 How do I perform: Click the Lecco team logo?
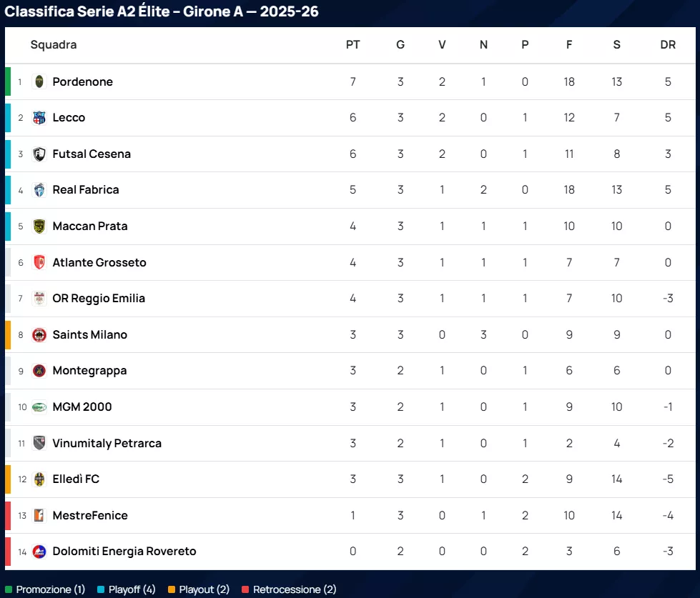tap(39, 118)
